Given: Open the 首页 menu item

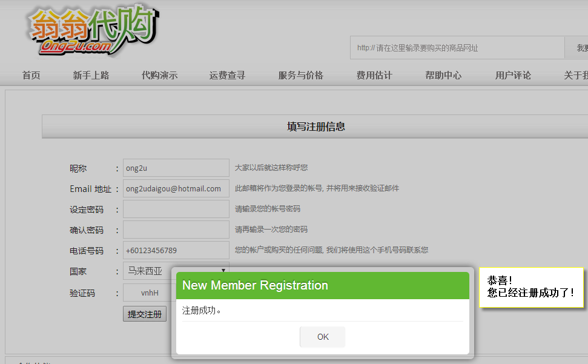Looking at the screenshot, I should (x=31, y=75).
